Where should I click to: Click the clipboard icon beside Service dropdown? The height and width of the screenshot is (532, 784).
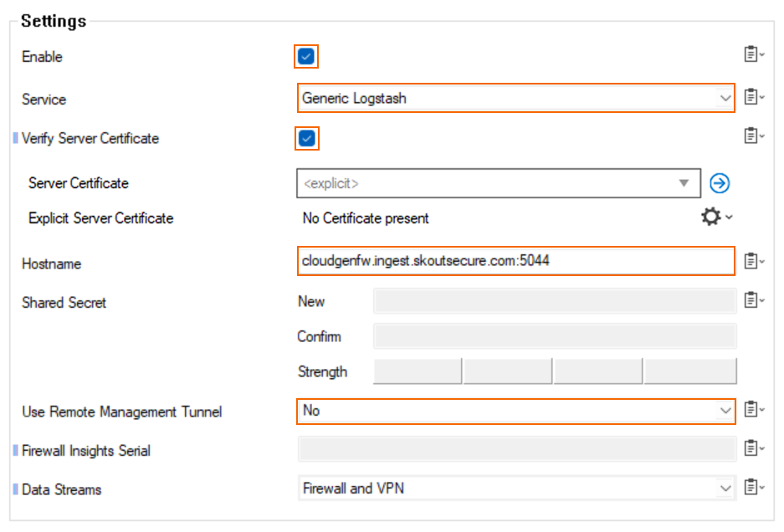click(754, 96)
